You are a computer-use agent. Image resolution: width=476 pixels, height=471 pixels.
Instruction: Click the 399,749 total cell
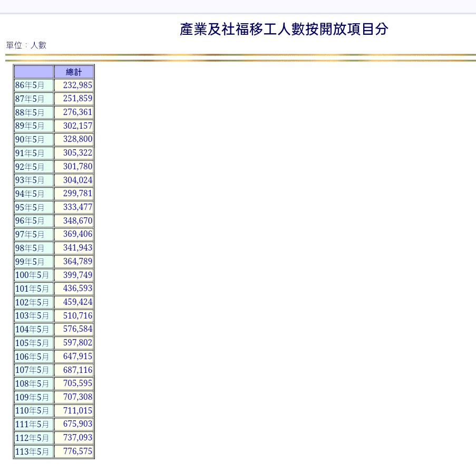click(x=77, y=275)
